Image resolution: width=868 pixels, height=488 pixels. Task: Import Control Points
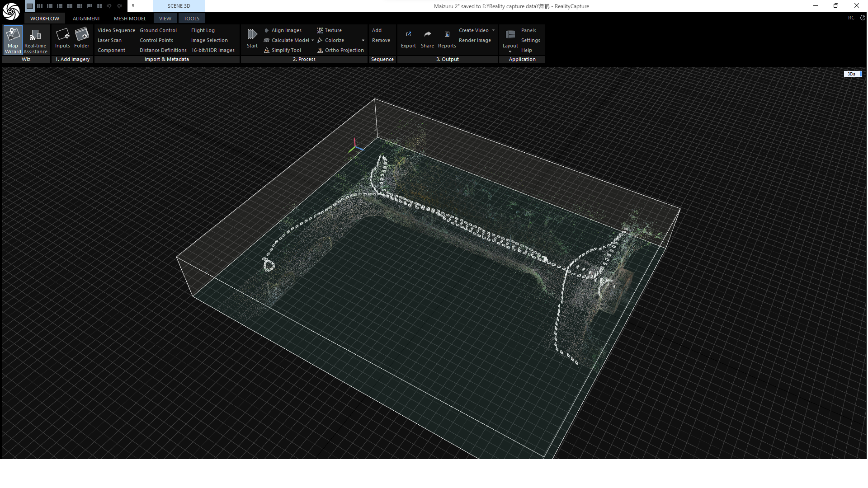[x=156, y=40]
